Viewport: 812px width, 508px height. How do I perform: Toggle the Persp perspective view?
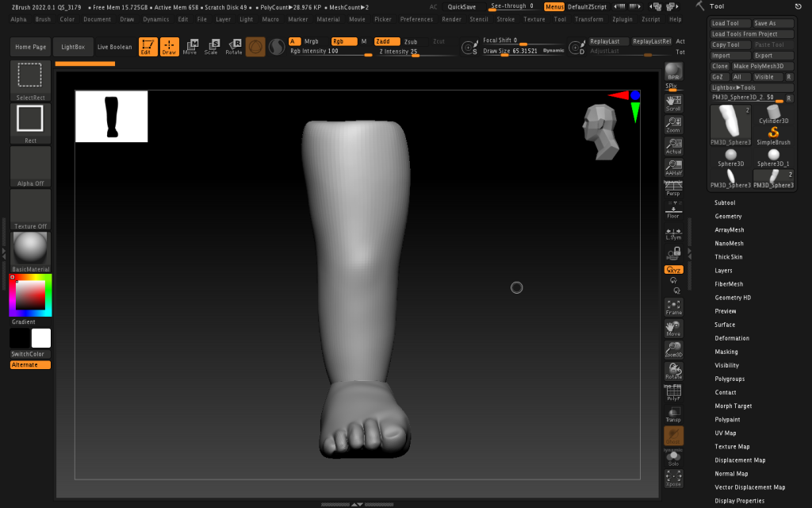673,188
